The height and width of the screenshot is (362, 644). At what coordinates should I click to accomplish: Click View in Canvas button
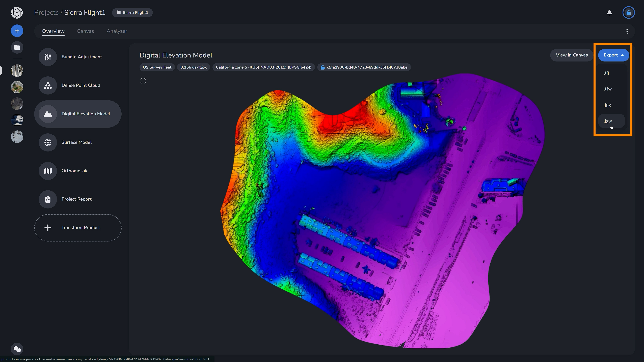(572, 55)
